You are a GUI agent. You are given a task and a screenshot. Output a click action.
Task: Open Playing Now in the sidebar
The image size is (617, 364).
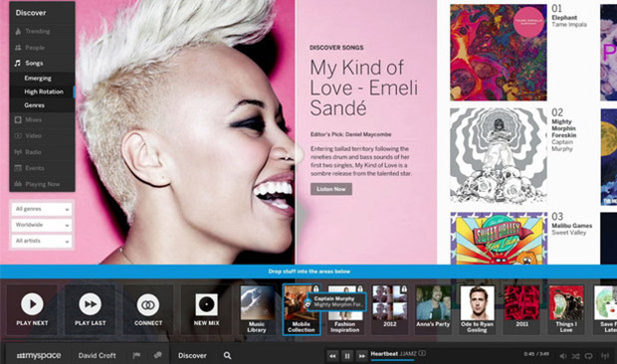pos(42,184)
